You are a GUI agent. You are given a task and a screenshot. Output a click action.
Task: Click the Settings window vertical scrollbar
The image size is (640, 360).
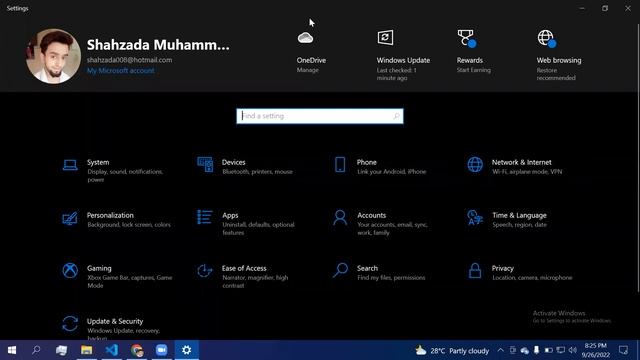click(x=638, y=157)
